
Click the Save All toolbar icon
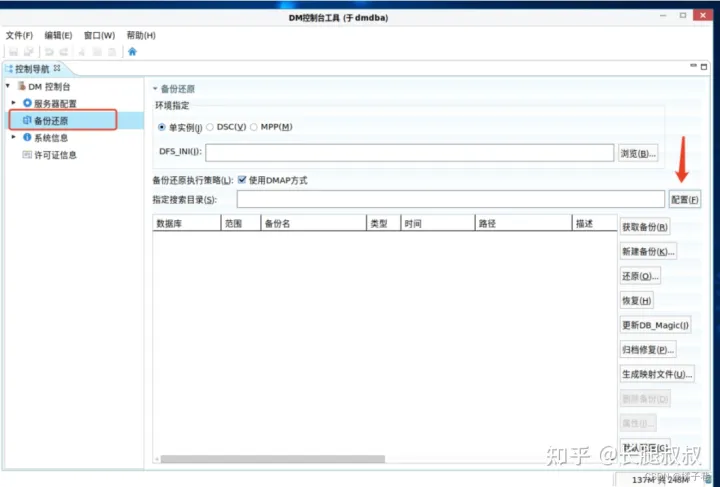coord(28,52)
